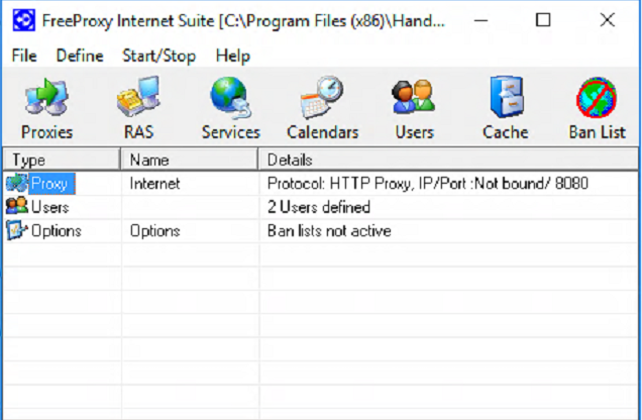Open the Cache cabinet icon

point(505,108)
